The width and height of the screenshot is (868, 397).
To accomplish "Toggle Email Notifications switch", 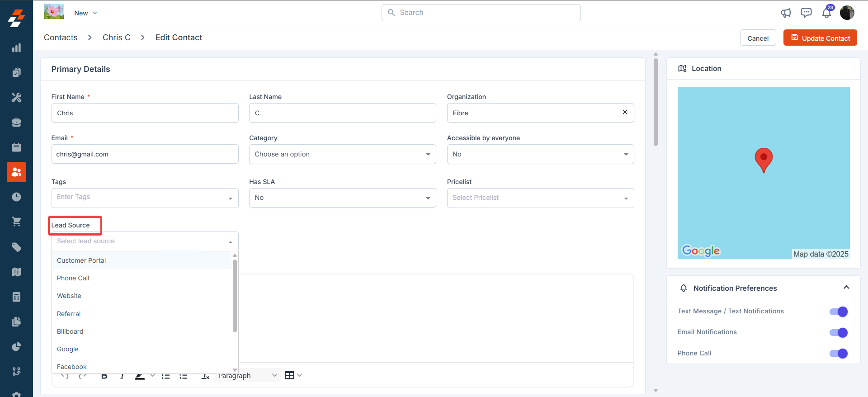I will pos(839,332).
